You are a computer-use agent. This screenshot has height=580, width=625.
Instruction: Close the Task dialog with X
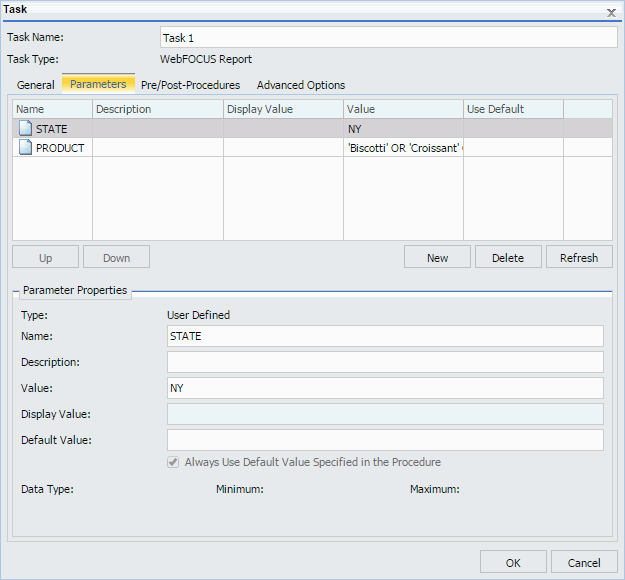coord(611,11)
